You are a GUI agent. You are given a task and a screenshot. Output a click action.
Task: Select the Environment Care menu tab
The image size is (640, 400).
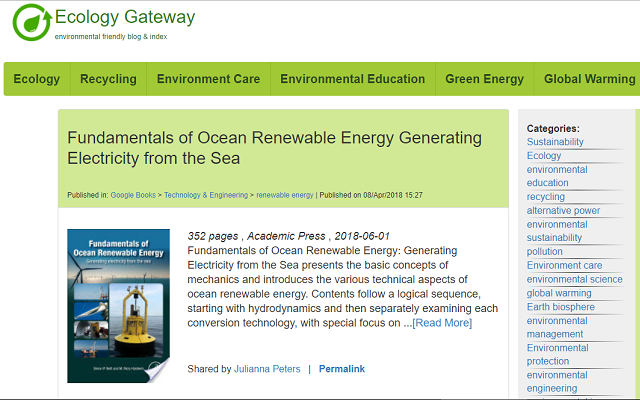208,79
